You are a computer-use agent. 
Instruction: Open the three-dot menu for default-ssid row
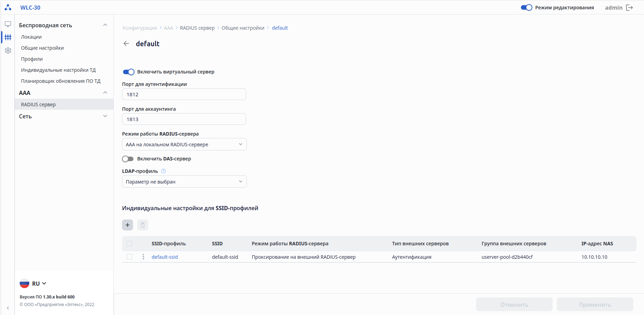click(143, 257)
